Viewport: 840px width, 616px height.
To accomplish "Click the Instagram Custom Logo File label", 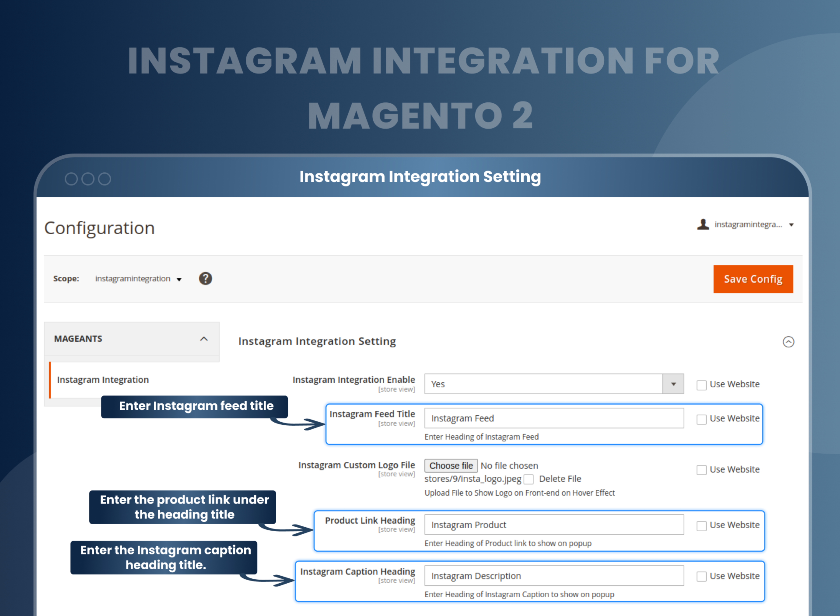I will click(x=356, y=465).
